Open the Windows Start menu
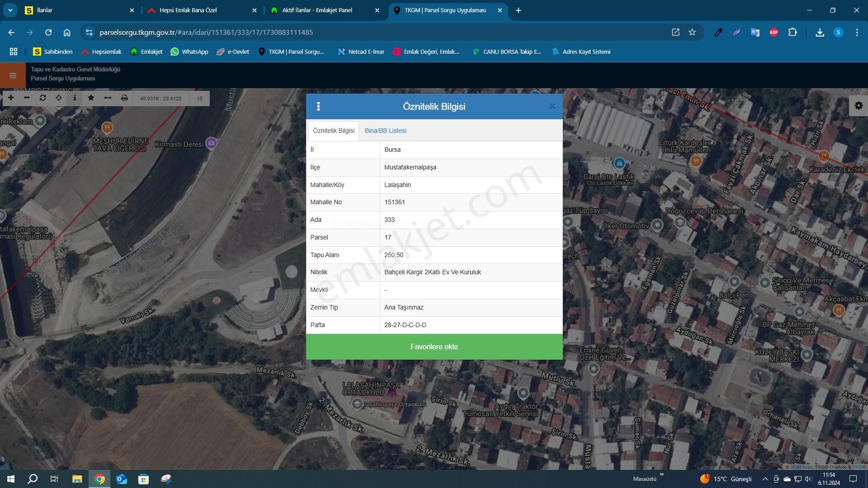The width and height of the screenshot is (868, 488). coord(11,479)
